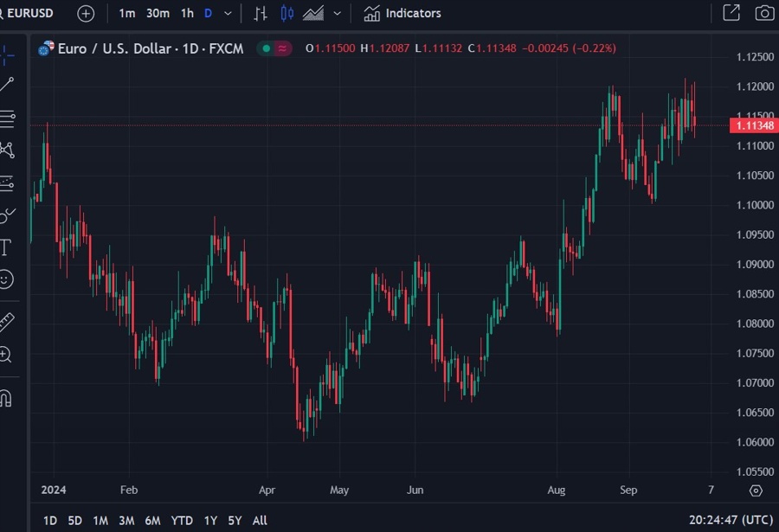This screenshot has height=532, width=779.
Task: Toggle the red source indicator beside FXCM
Action: [x=281, y=48]
